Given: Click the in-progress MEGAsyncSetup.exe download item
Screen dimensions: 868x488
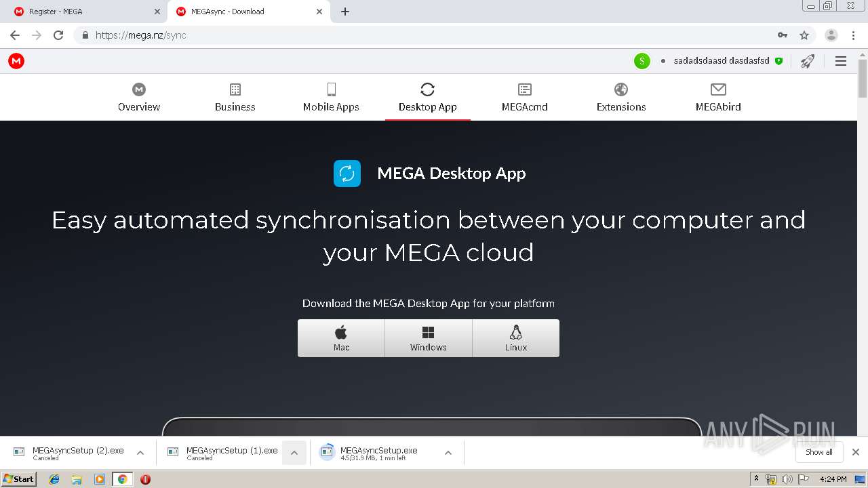Looking at the screenshot, I should pyautogui.click(x=377, y=453).
